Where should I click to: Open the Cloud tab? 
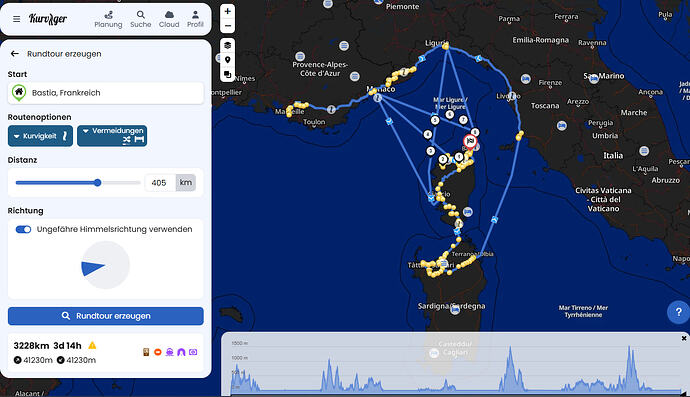coord(169,19)
